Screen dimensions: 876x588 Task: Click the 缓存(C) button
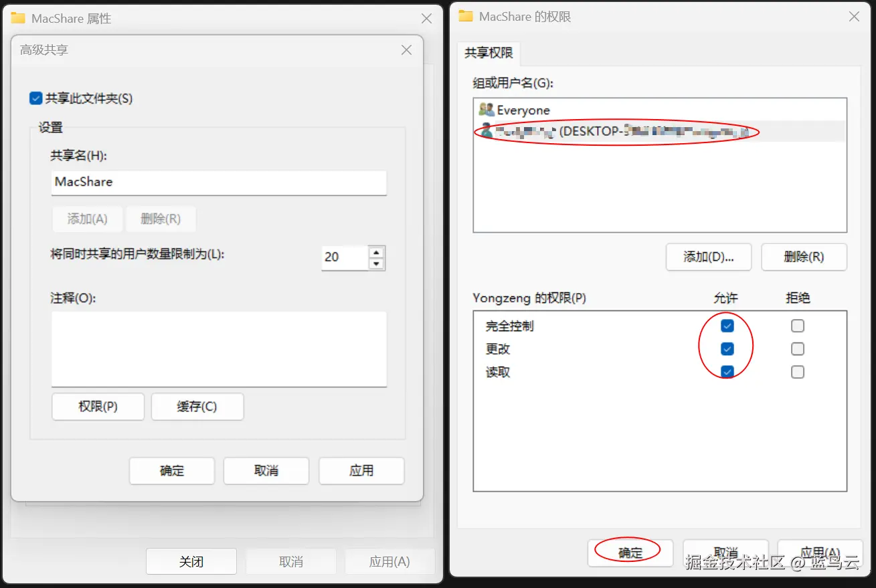click(197, 407)
